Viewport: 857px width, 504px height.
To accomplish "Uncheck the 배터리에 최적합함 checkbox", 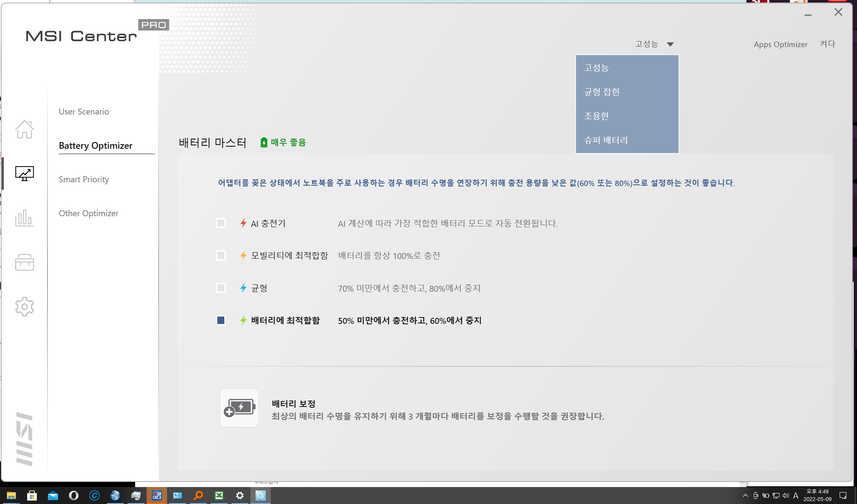I will tap(221, 320).
